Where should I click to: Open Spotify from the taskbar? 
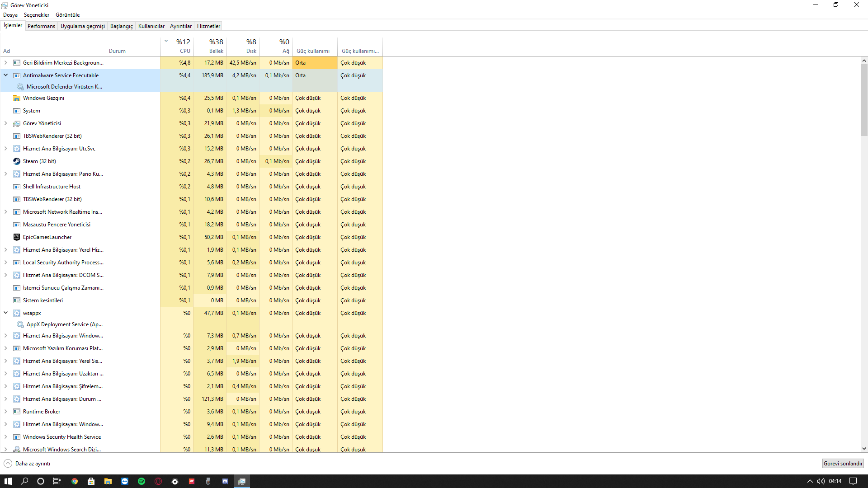click(x=142, y=481)
